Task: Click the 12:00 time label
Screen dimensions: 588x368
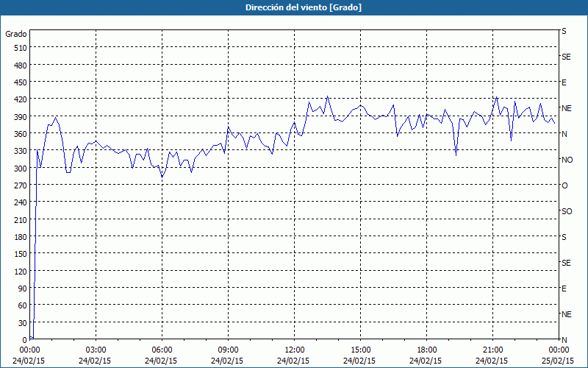Action: 295,350
